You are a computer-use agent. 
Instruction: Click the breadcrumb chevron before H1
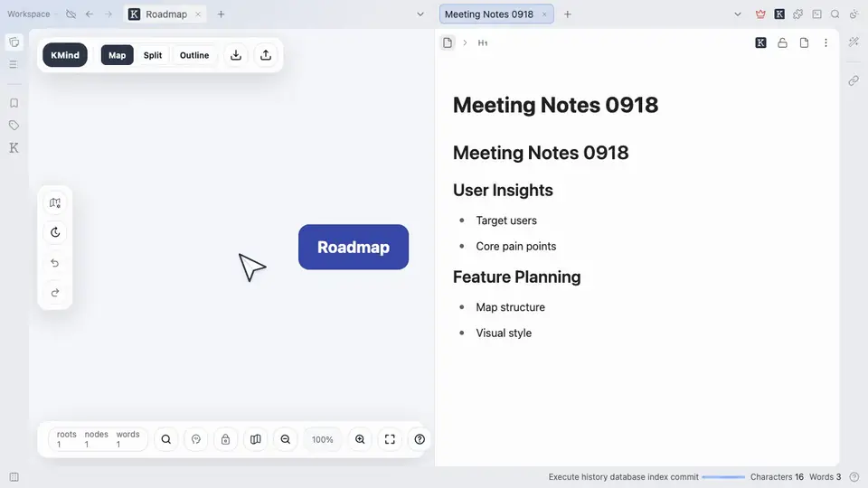465,42
